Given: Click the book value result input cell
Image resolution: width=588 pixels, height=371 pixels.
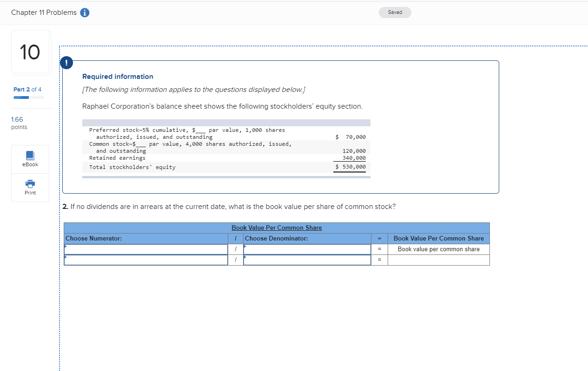Looking at the screenshot, I should click(438, 260).
